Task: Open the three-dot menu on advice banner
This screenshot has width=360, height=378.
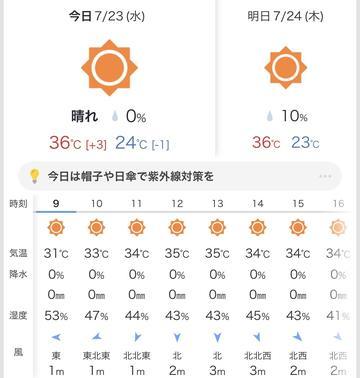Action: (325, 176)
